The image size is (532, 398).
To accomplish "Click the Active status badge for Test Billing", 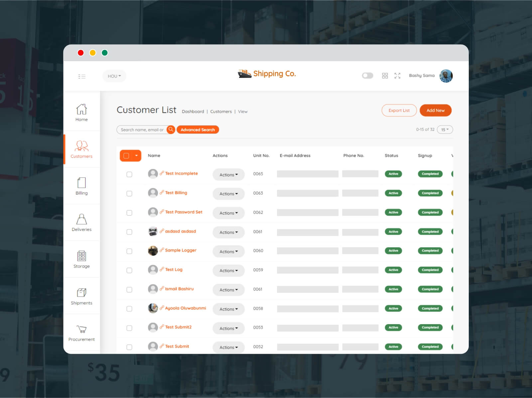I will [x=393, y=193].
